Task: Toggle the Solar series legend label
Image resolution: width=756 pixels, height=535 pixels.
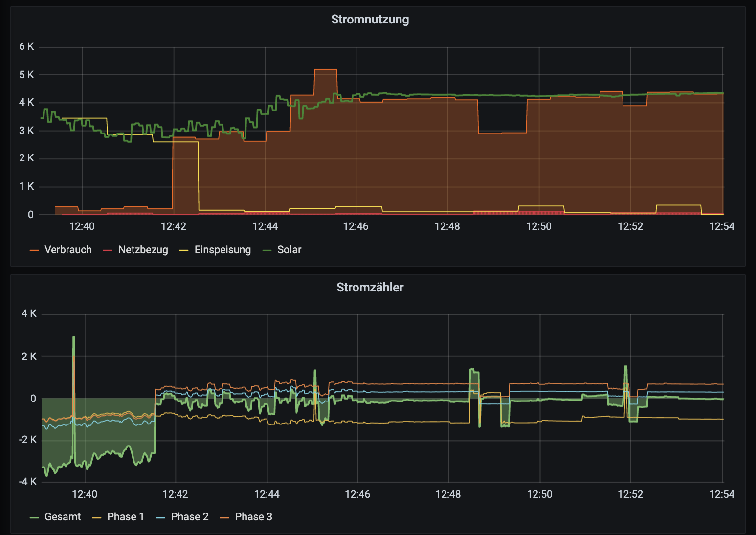Action: (x=289, y=250)
